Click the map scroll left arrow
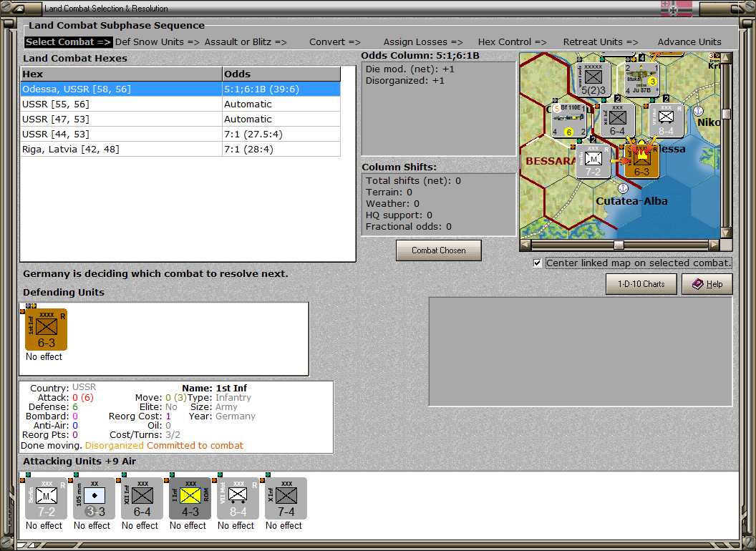Screen dimensions: 756x551 pyautogui.click(x=525, y=245)
